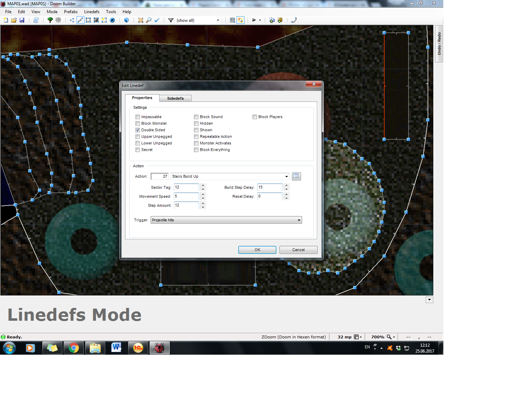This screenshot has height=399, width=532.
Task: Open the Stairs Build Up action dropdown
Action: (286, 176)
